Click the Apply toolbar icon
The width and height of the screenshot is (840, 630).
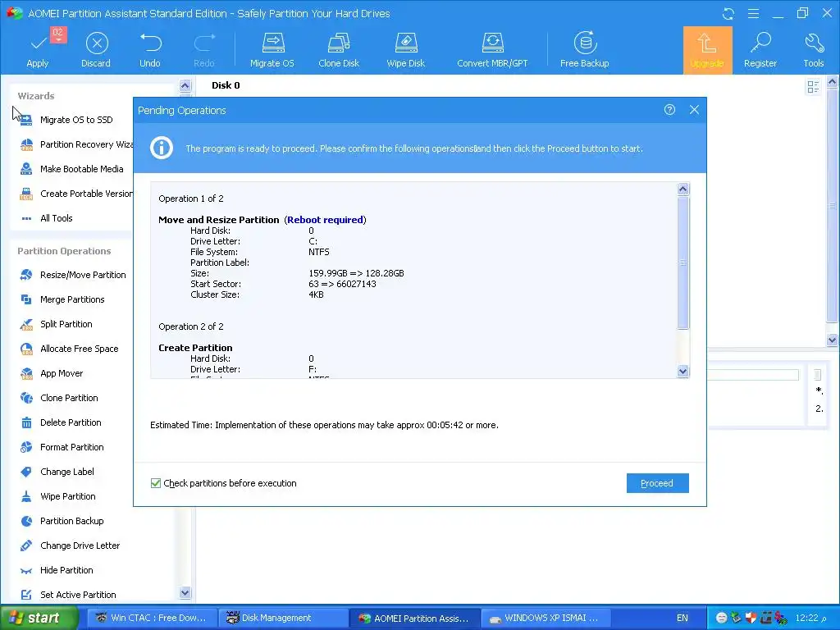click(x=38, y=50)
